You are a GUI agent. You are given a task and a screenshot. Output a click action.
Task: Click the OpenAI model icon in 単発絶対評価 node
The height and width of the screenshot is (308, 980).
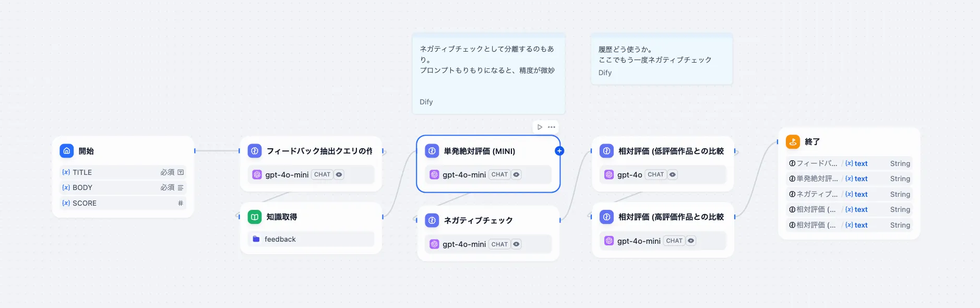pyautogui.click(x=434, y=174)
